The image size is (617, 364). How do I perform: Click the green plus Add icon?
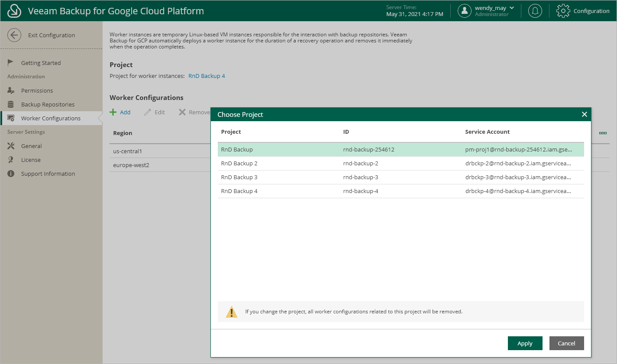pos(113,112)
